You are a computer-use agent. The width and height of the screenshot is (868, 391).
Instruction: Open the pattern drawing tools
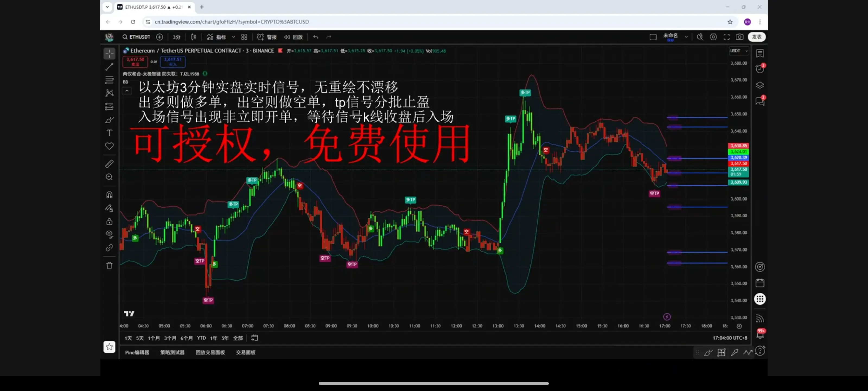coord(109,93)
